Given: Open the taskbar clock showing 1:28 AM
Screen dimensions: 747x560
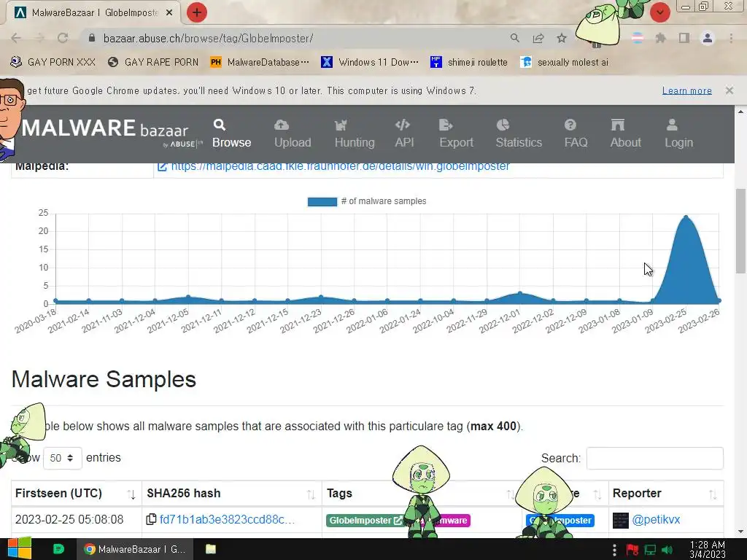Looking at the screenshot, I should pyautogui.click(x=708, y=550).
